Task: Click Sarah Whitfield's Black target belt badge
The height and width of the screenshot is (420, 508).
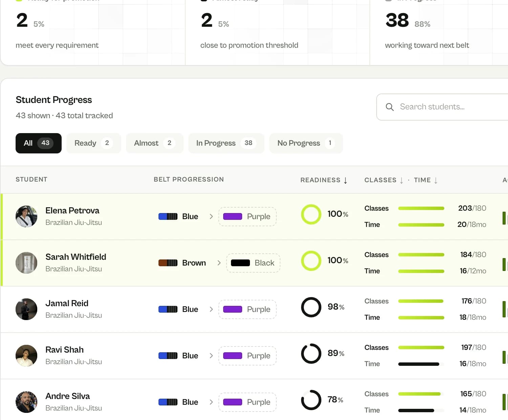Action: point(253,263)
